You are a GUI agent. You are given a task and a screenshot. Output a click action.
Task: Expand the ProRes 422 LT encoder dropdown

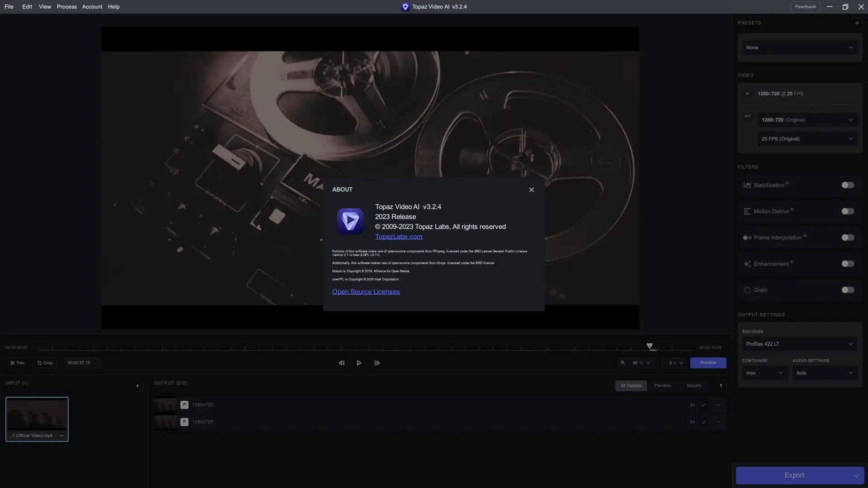coord(799,344)
